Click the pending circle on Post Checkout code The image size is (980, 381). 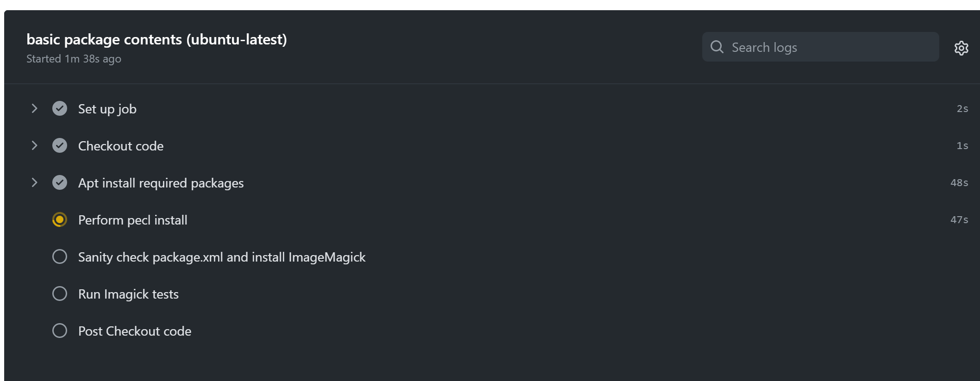(59, 331)
